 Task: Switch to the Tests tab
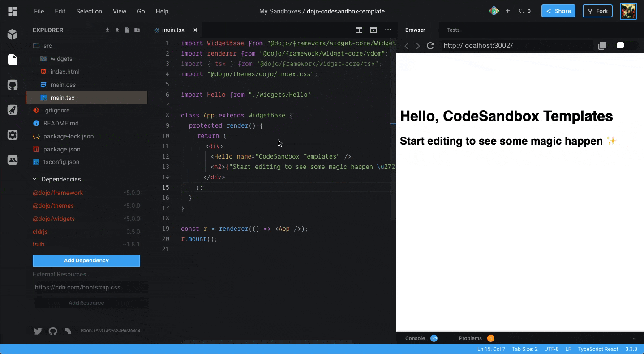pos(453,30)
